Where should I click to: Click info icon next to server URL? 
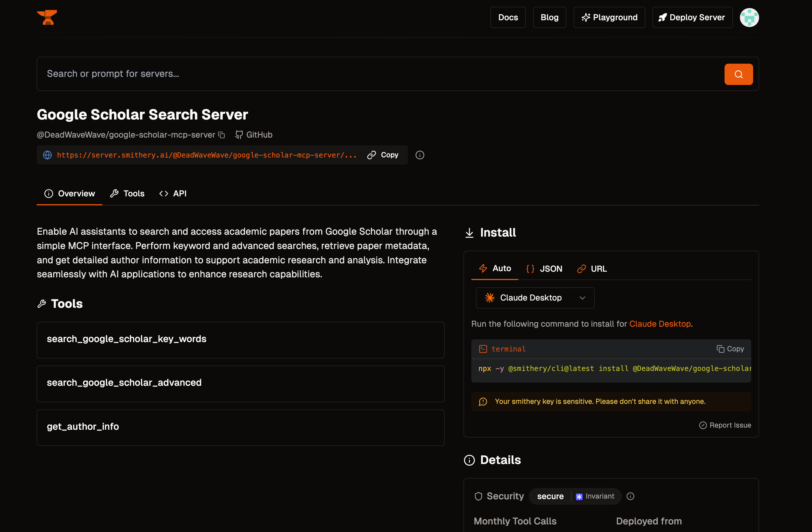click(x=420, y=155)
